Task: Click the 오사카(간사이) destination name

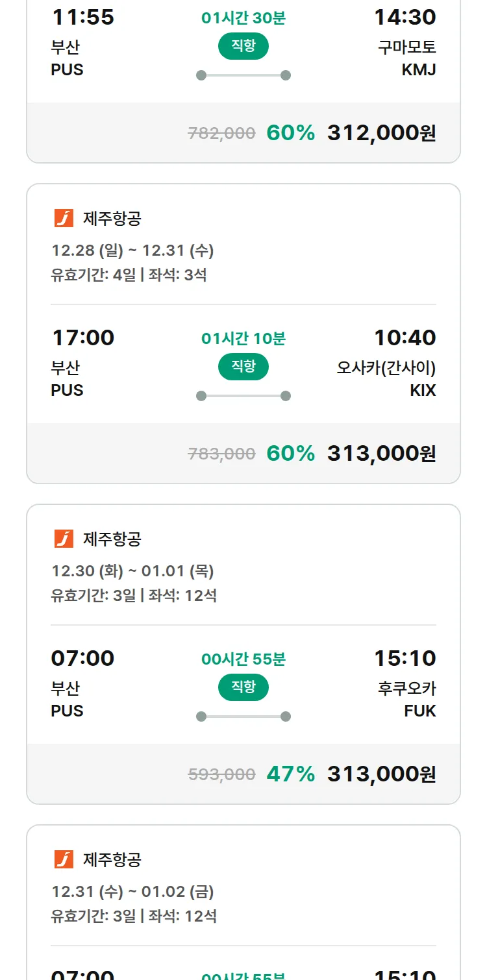Action: pos(386,368)
